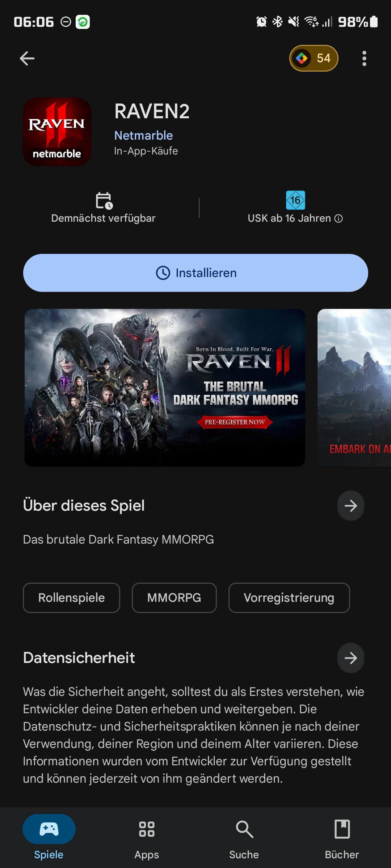Expand the Datensicherheit section
The width and height of the screenshot is (391, 868).
[350, 658]
